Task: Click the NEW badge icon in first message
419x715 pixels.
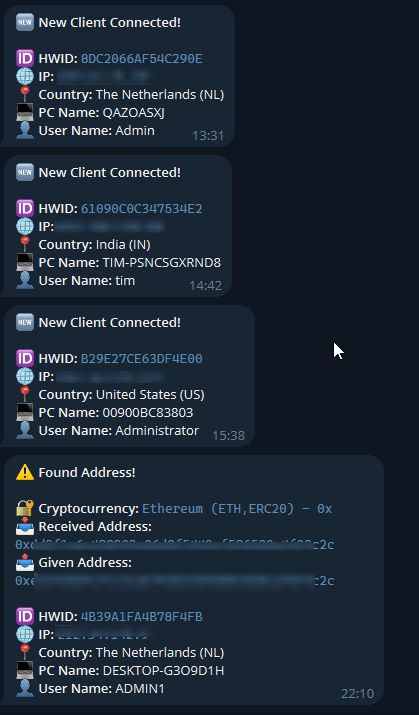Action: click(25, 22)
